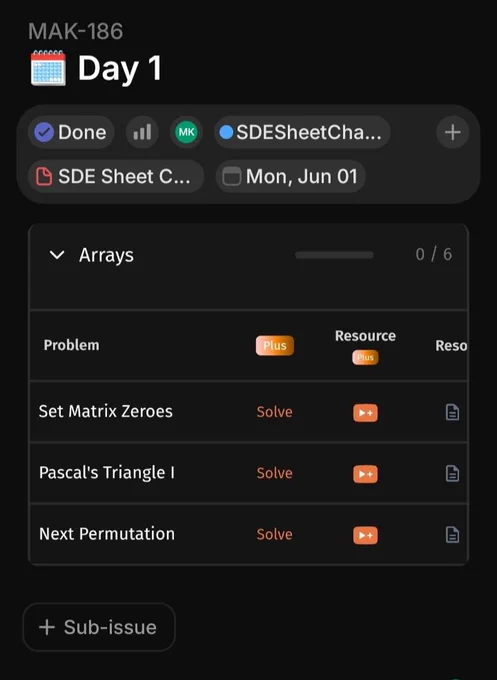Open article document for Pascal's Triangle I

[x=452, y=474]
